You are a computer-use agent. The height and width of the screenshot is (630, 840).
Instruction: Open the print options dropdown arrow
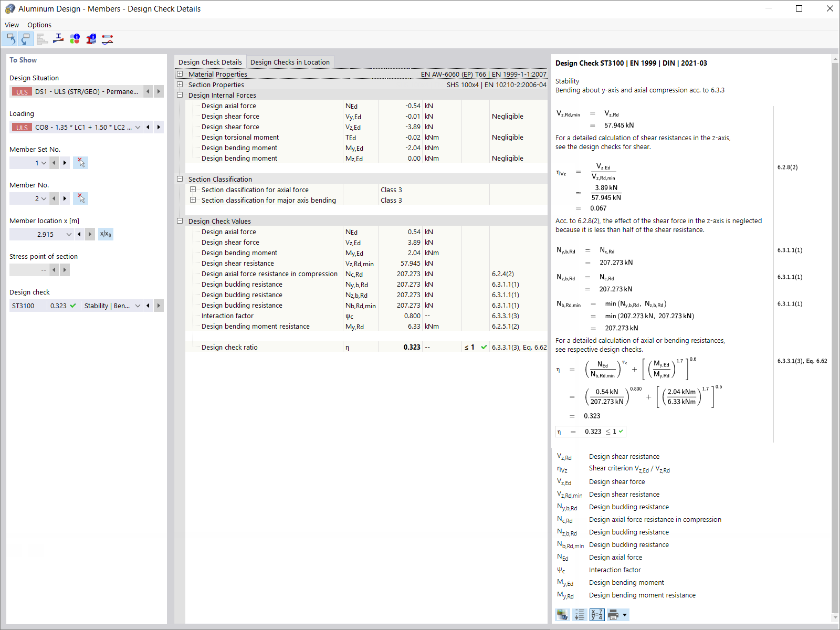[x=625, y=615]
